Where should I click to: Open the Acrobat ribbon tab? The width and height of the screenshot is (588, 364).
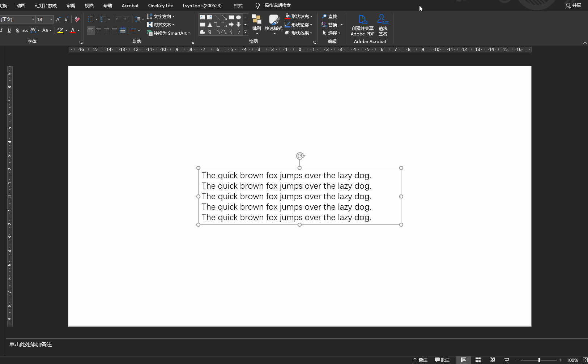[x=130, y=5]
